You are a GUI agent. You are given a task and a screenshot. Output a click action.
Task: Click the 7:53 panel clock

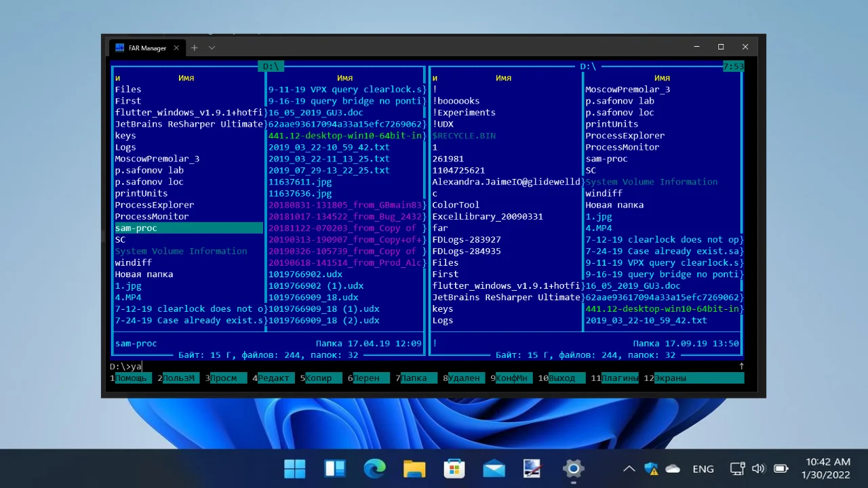click(733, 66)
